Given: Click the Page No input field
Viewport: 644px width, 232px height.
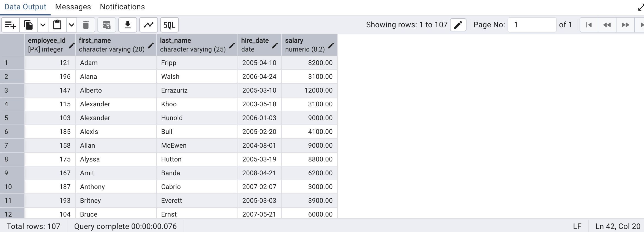Looking at the screenshot, I should pyautogui.click(x=532, y=25).
